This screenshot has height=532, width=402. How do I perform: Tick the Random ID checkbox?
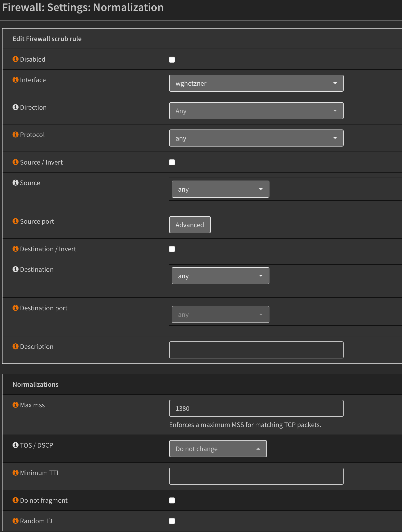coord(172,521)
